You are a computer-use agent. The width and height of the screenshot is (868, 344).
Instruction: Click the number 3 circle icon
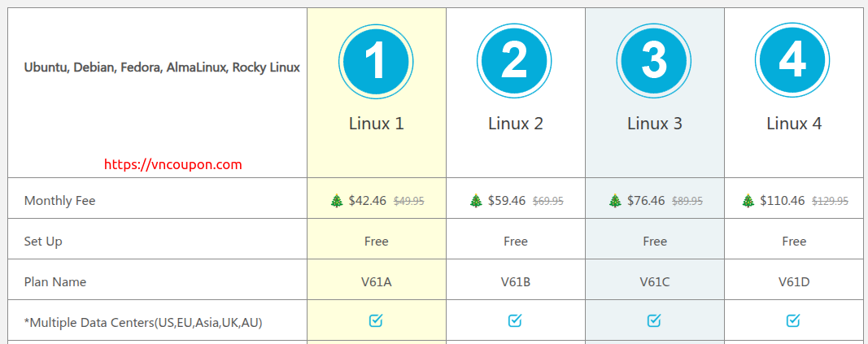coord(654,61)
